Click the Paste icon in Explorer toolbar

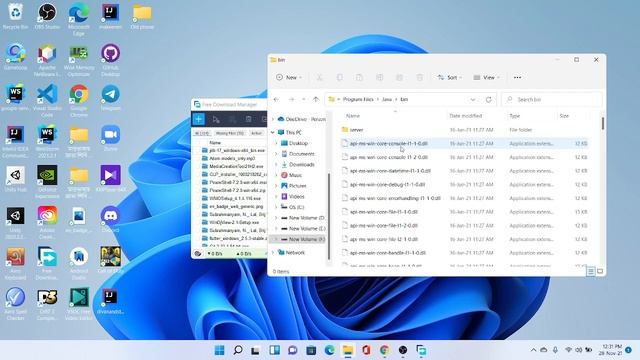click(x=359, y=77)
